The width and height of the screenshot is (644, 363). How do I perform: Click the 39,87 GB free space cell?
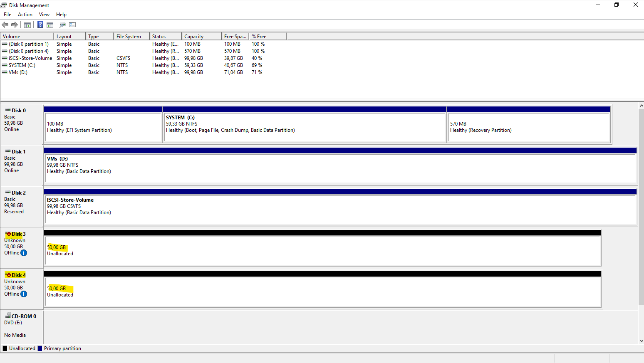[233, 58]
